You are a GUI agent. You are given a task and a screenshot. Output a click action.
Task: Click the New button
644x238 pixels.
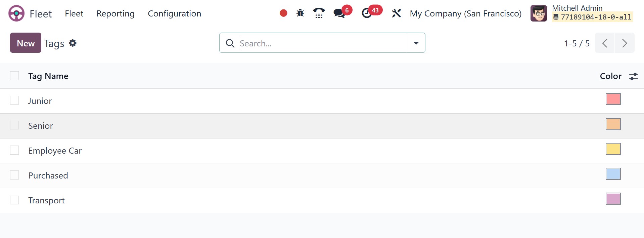pyautogui.click(x=26, y=43)
